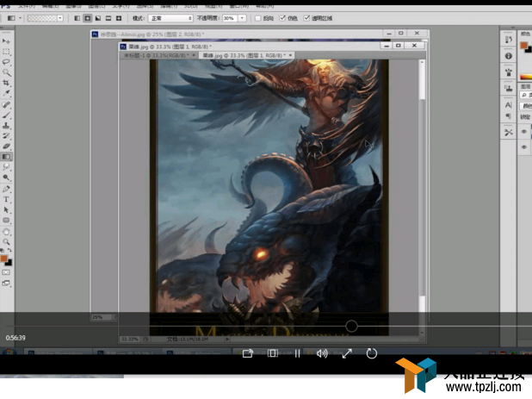Image resolution: width=532 pixels, height=399 pixels.
Task: Select the Dodge tool
Action: click(6, 178)
